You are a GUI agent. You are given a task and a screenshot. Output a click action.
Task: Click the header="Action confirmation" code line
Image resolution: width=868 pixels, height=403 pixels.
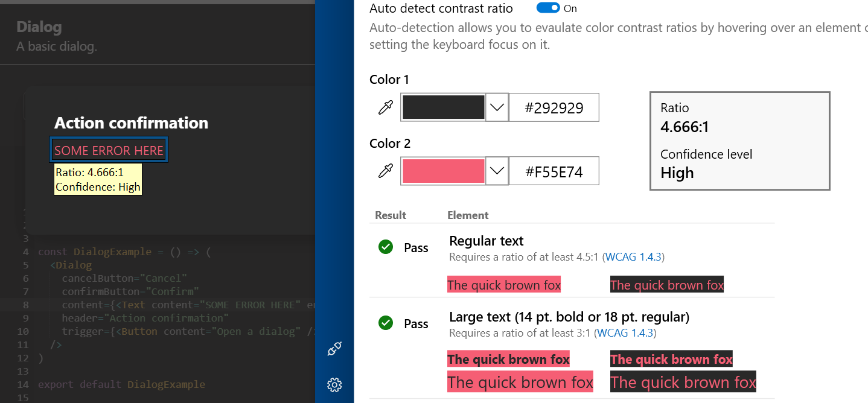(x=145, y=318)
